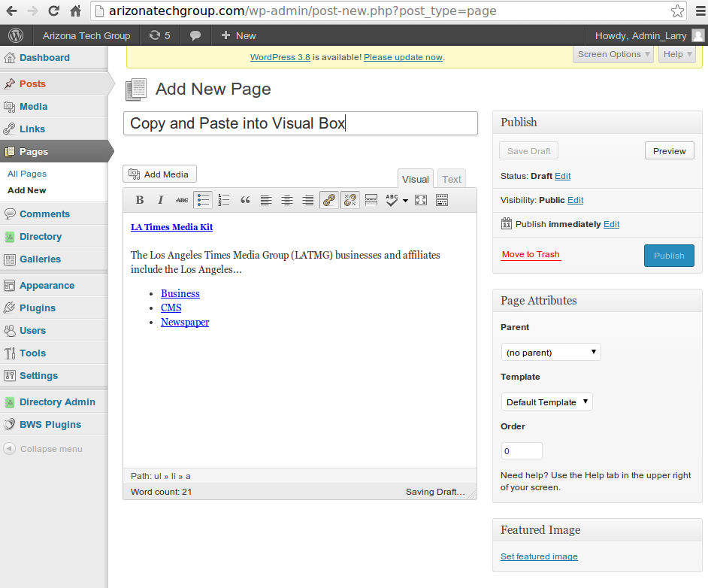Open the updates icon showing 5
The width and height of the screenshot is (708, 588).
160,35
